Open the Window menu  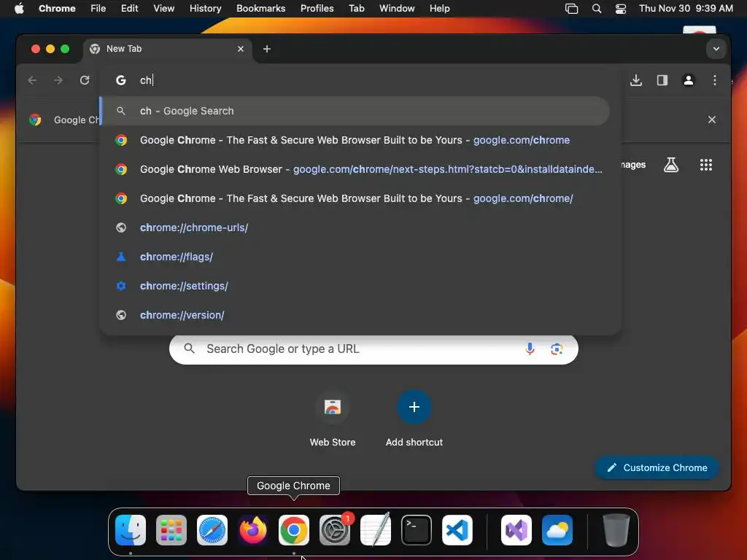pos(397,8)
